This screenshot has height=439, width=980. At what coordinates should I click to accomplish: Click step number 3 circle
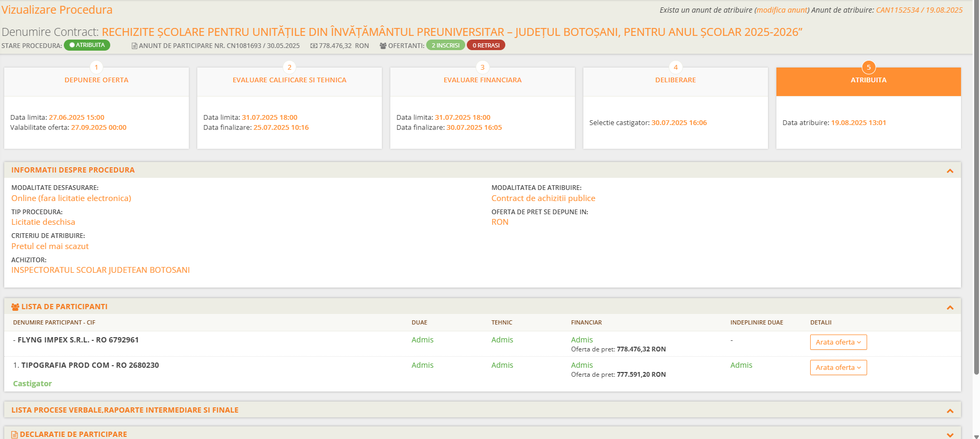(483, 67)
